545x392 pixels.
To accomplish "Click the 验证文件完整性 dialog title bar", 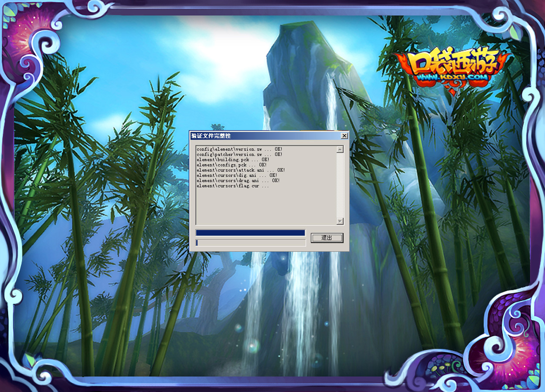I will (x=262, y=136).
